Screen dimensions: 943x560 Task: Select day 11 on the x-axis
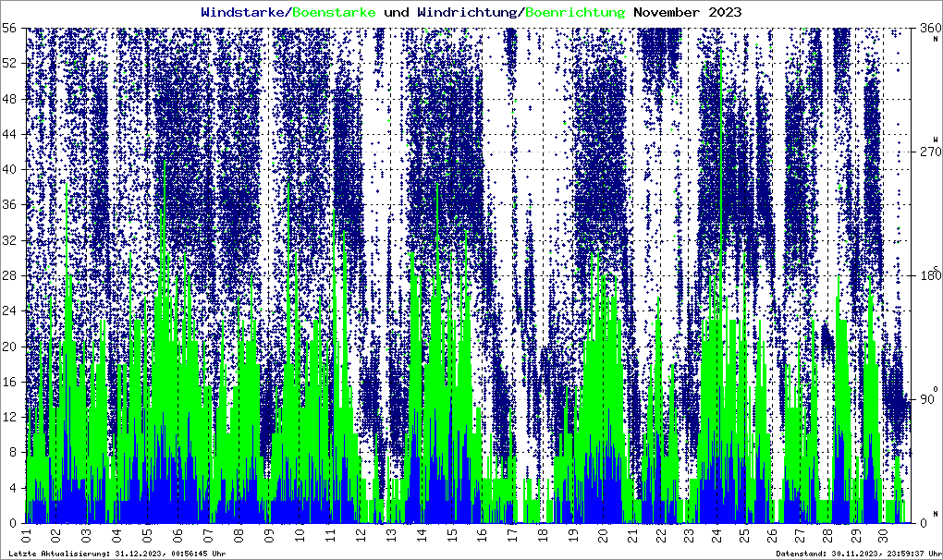pos(330,536)
